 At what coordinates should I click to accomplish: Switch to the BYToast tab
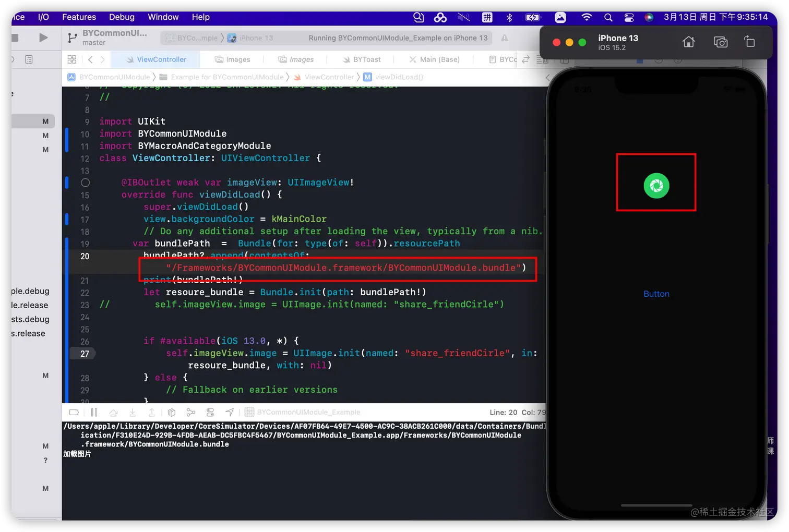click(x=362, y=59)
